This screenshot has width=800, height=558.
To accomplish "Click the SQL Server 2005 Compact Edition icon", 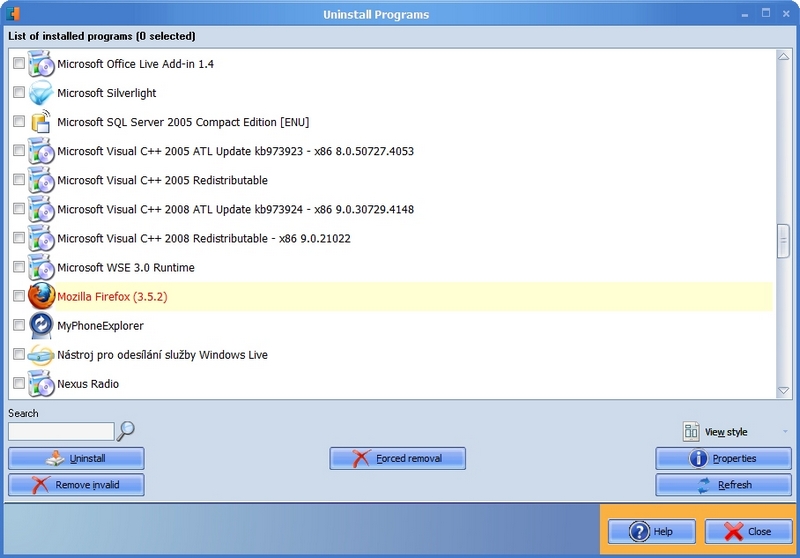I will coord(41,122).
